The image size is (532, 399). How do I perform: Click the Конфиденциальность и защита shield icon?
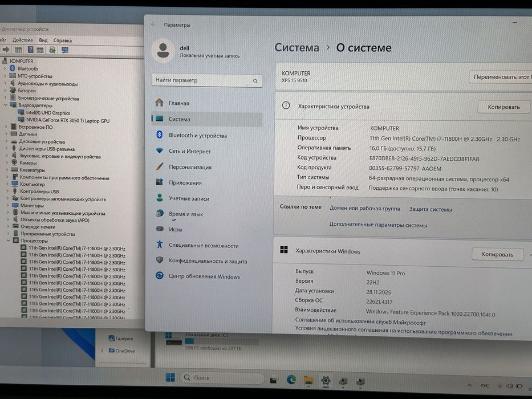click(x=160, y=260)
